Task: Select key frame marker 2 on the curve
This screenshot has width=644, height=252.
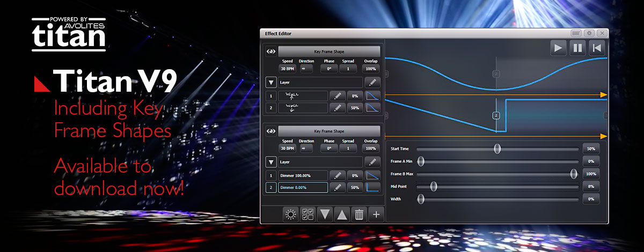Action: 496,115
